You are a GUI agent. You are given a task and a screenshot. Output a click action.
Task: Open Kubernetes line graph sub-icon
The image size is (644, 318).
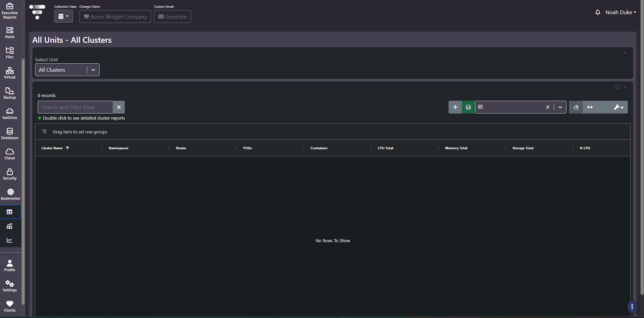click(10, 240)
